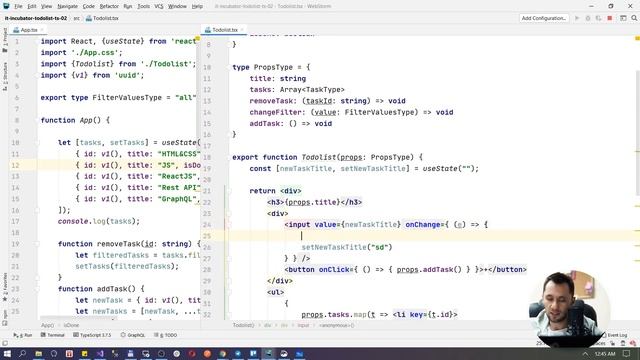
Task: Open the Code menu
Action: coord(89,6)
